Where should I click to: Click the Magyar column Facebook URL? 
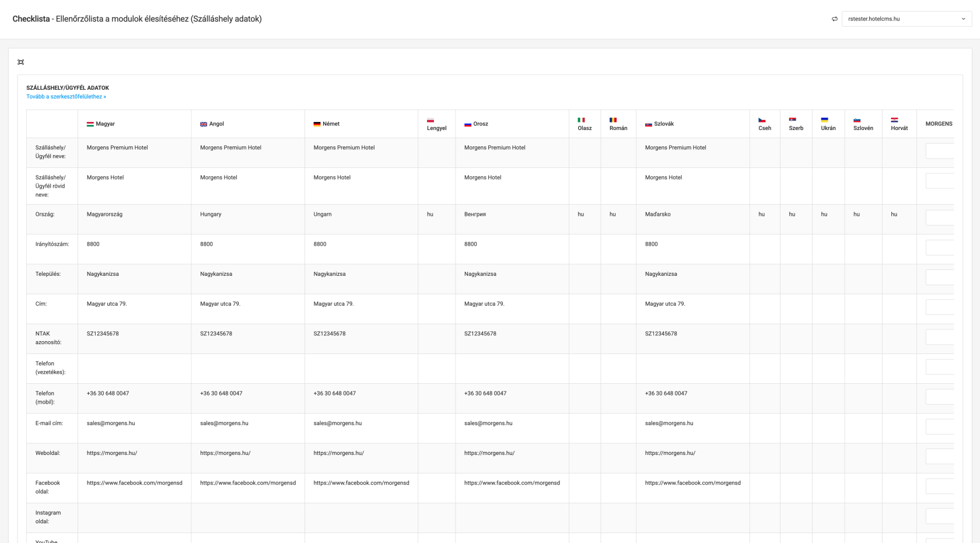pyautogui.click(x=135, y=483)
